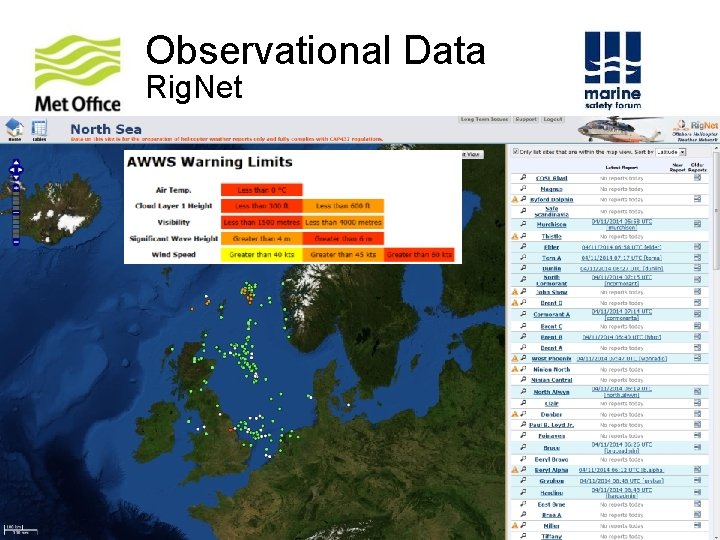The image size is (720, 540).
Task: Pan the map up with the arrow control
Action: click(x=17, y=163)
